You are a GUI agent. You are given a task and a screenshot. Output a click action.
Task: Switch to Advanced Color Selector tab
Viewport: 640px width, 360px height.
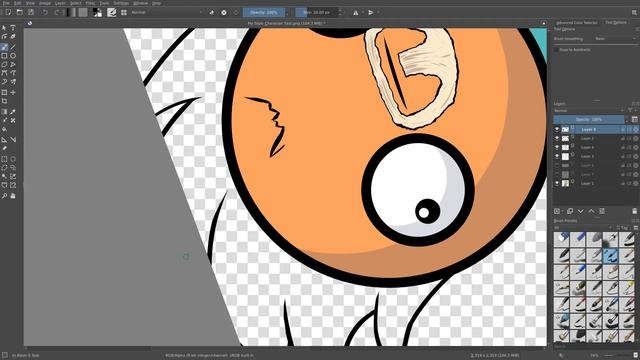[x=576, y=23]
